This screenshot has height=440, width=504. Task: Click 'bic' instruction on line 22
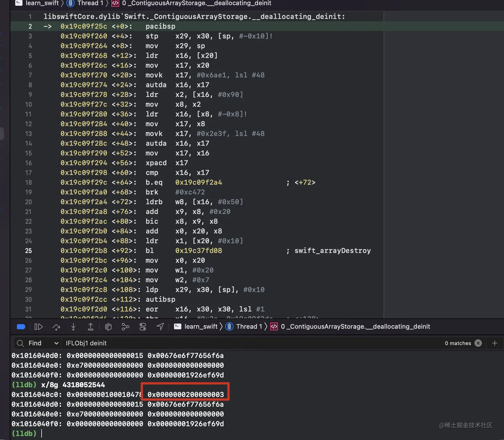(x=152, y=222)
